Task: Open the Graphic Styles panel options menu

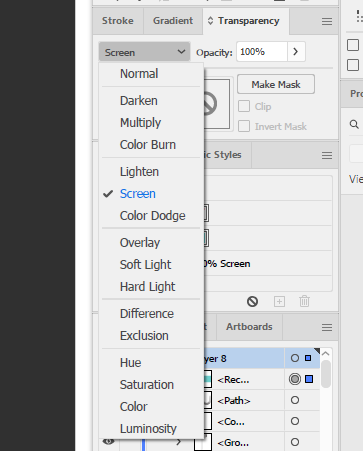Action: point(327,156)
